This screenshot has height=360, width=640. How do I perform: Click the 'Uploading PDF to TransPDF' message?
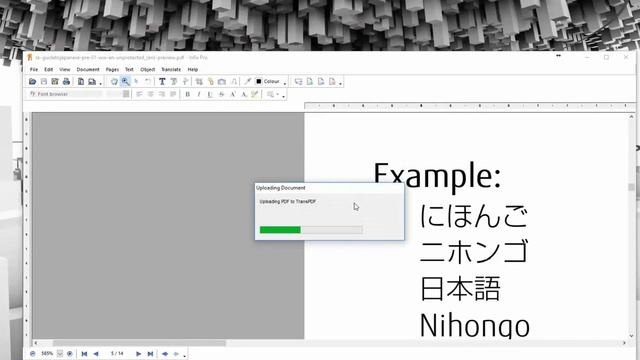288,202
